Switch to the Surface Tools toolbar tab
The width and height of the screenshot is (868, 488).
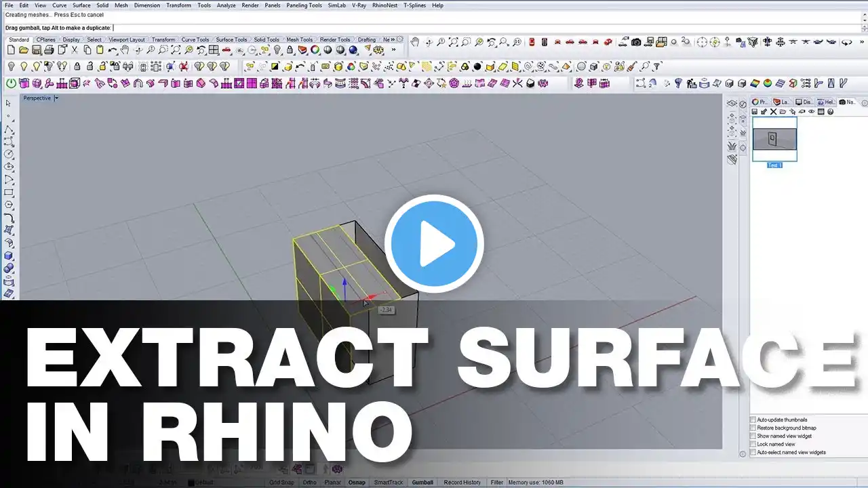231,40
